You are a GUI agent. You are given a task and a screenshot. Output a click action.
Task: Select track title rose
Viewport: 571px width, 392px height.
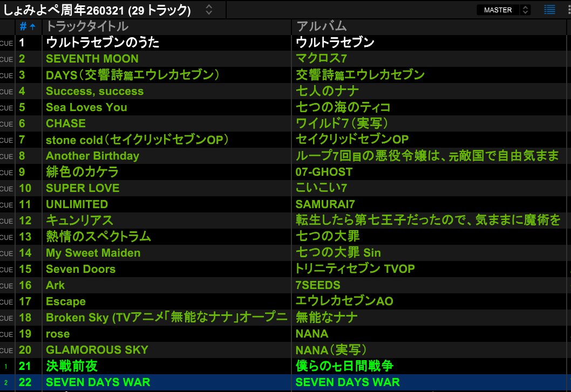(58, 334)
